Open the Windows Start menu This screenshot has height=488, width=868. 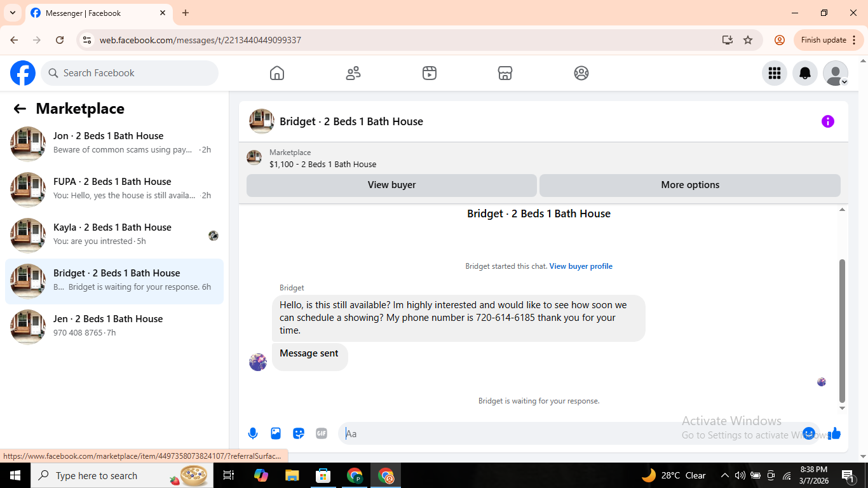pyautogui.click(x=15, y=475)
